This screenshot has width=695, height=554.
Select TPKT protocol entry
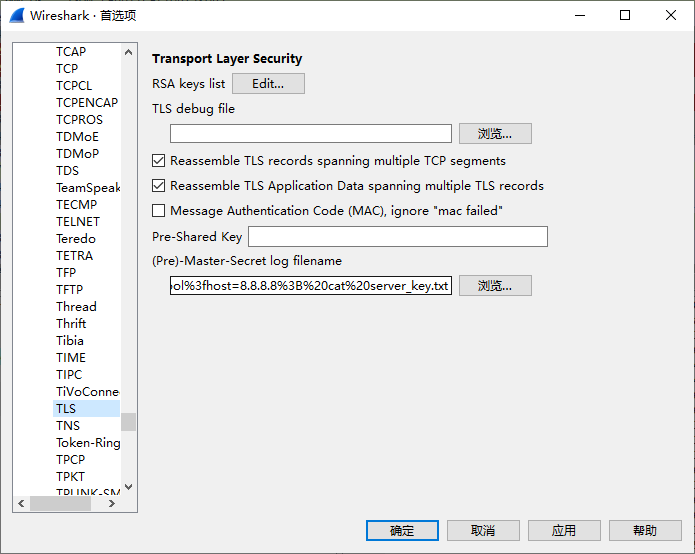coord(70,477)
